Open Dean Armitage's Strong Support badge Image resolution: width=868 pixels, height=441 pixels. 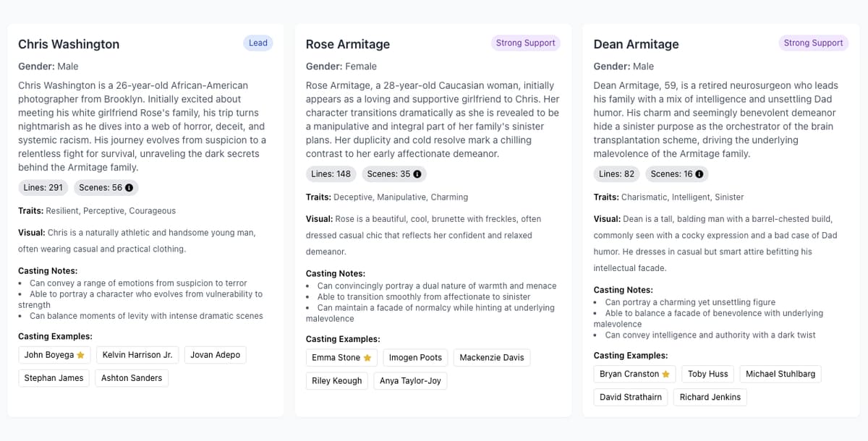click(x=813, y=43)
